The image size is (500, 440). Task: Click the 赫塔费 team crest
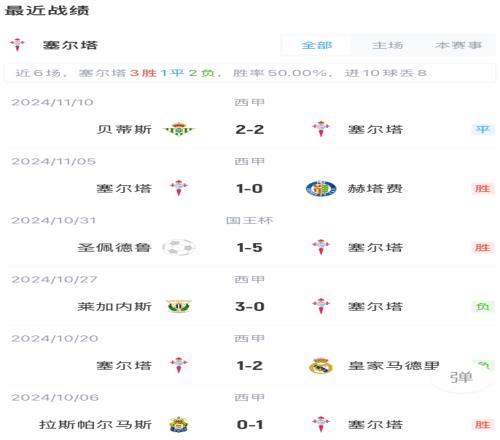321,188
